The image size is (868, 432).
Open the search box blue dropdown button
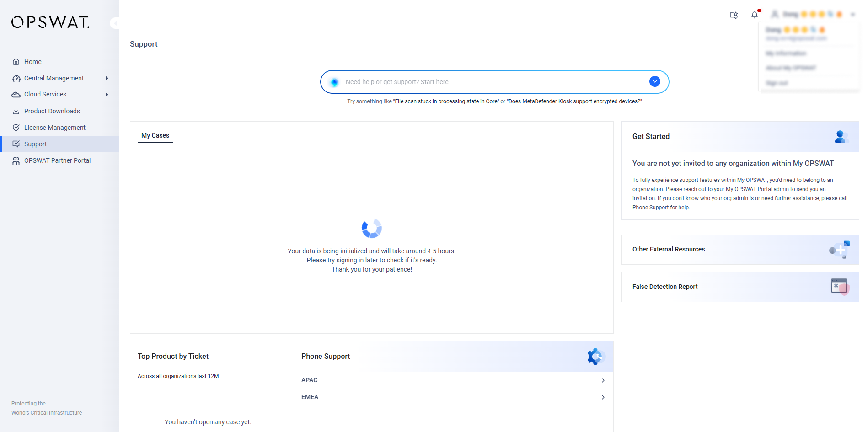click(655, 81)
